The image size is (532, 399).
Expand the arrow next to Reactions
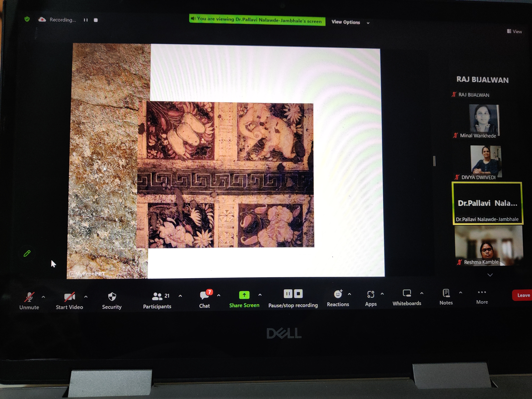(x=349, y=294)
